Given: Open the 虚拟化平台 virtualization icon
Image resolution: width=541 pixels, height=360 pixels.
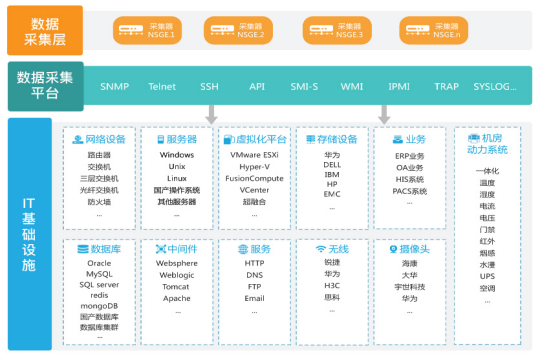Looking at the screenshot, I should [x=229, y=139].
